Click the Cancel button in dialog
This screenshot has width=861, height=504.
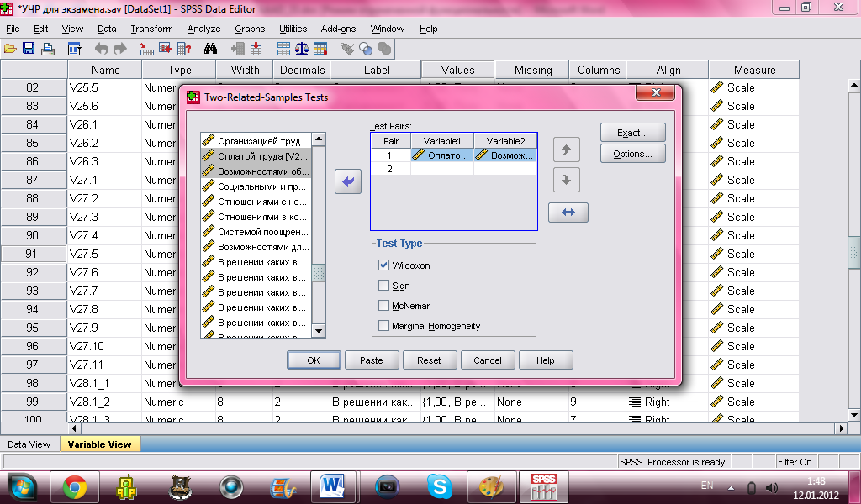click(488, 360)
